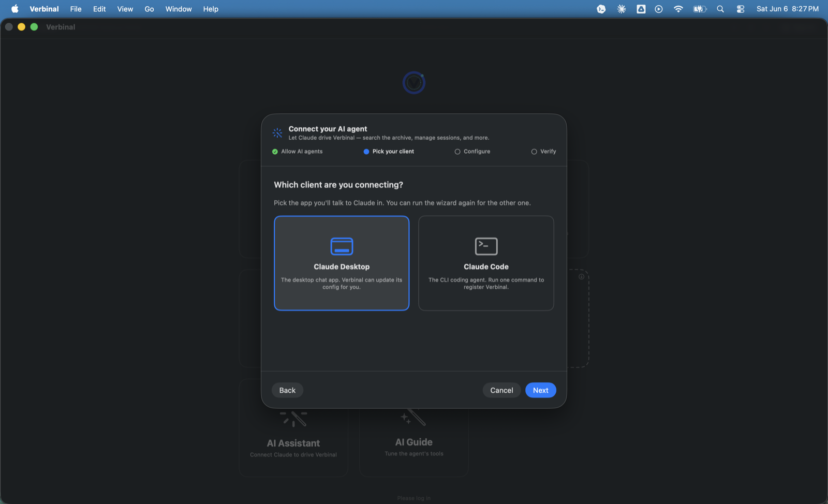Open the Edit menu

99,9
